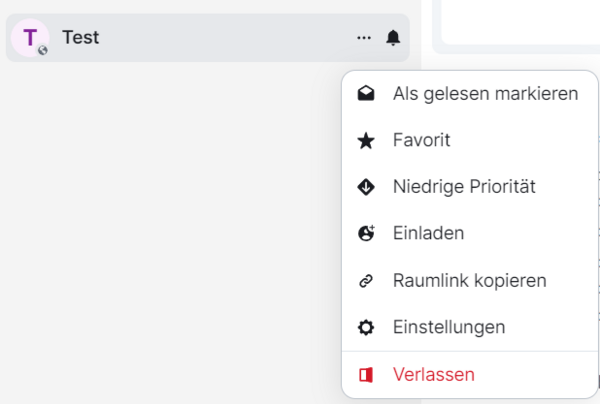Click the envelope icon for Als gelesen markieren
600x404 pixels.
point(366,94)
